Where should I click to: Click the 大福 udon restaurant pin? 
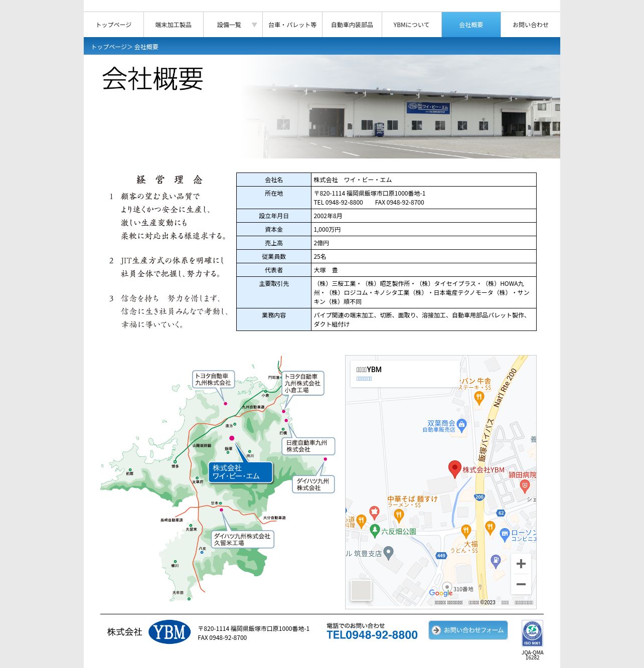pos(466,531)
